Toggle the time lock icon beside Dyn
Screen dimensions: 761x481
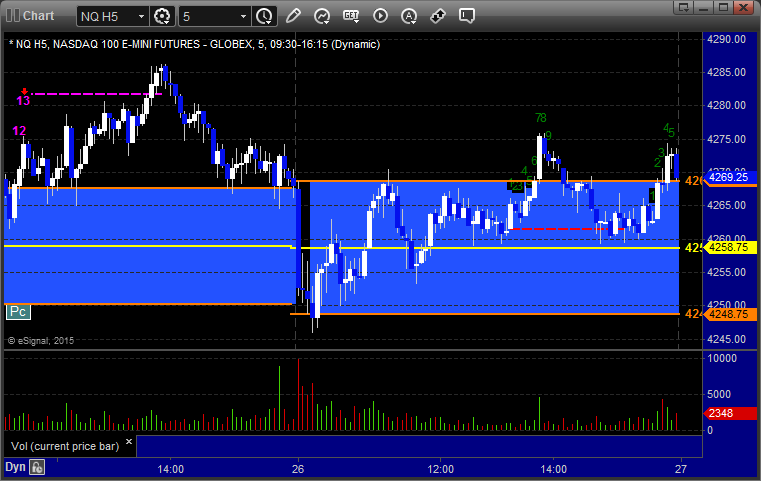tap(37, 467)
